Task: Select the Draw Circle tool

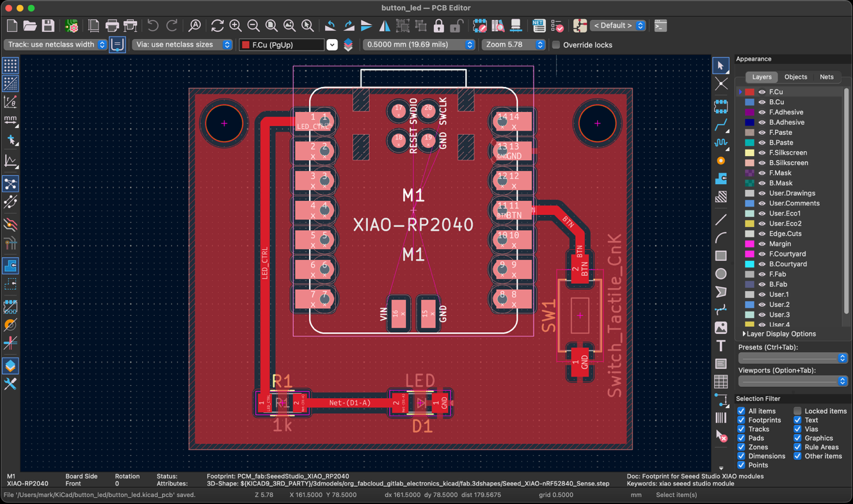Action: click(721, 274)
